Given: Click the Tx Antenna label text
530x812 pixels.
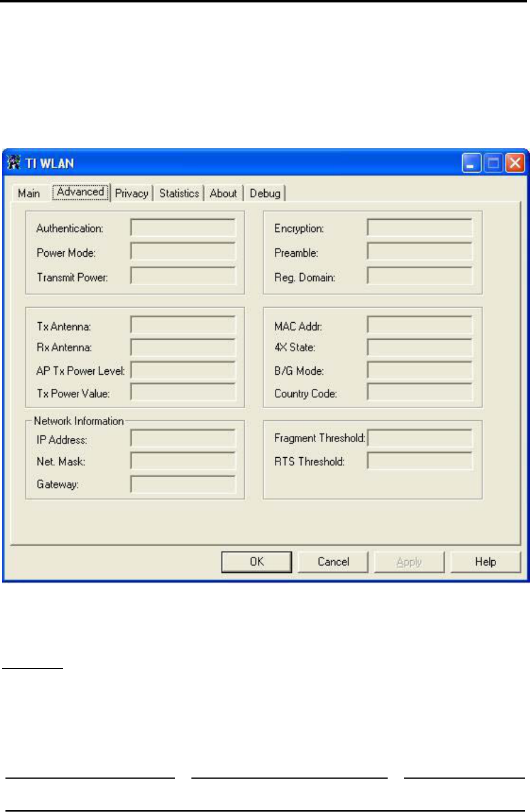Looking at the screenshot, I should click(64, 327).
